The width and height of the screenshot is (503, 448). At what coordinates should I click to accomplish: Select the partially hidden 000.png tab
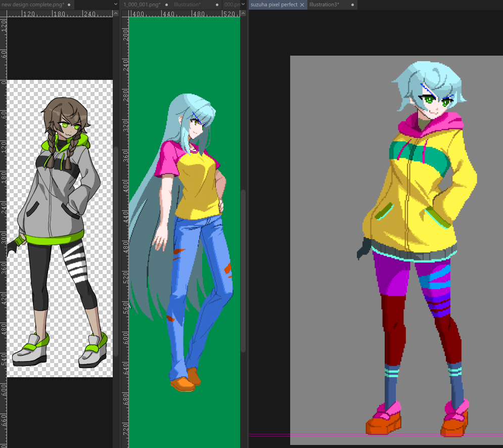[x=232, y=5]
